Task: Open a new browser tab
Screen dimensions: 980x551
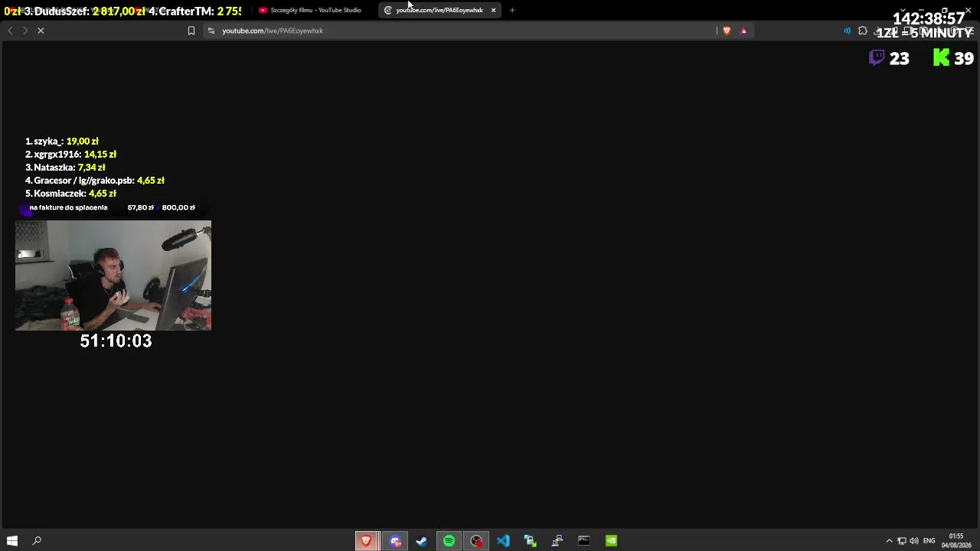Action: coord(512,10)
